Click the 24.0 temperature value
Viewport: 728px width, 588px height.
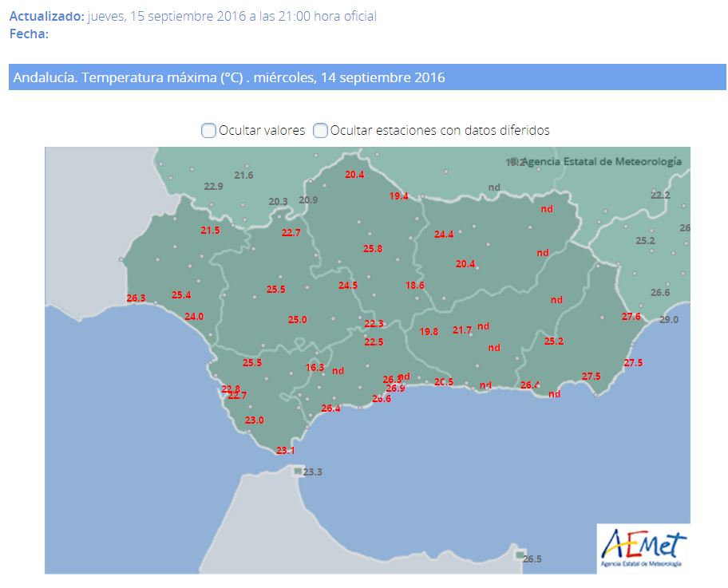tap(194, 317)
